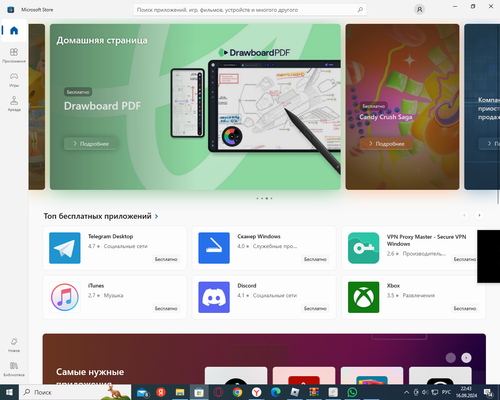This screenshot has height=400, width=500.
Task: Click Бесплатно badge on Сканер Windows card
Action: pyautogui.click(x=315, y=259)
